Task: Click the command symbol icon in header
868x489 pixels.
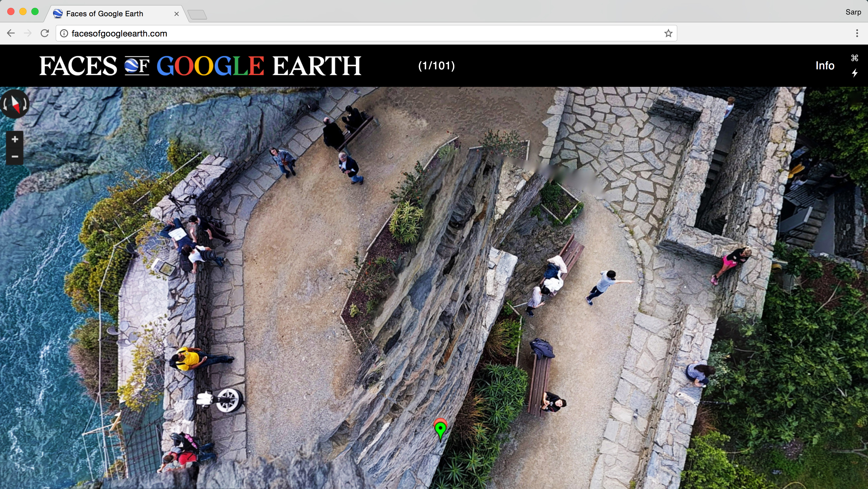Action: 854,58
